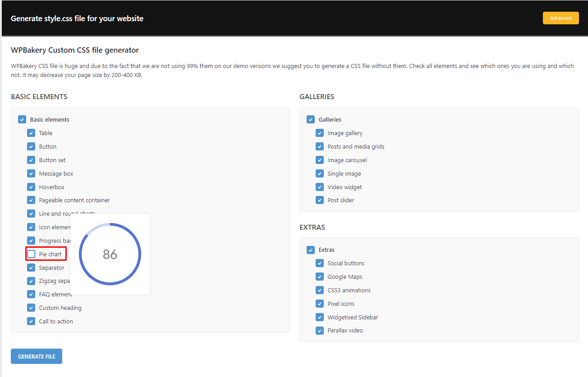Uncheck the Extras parent checkbox
This screenshot has height=377, width=588.
tap(311, 250)
